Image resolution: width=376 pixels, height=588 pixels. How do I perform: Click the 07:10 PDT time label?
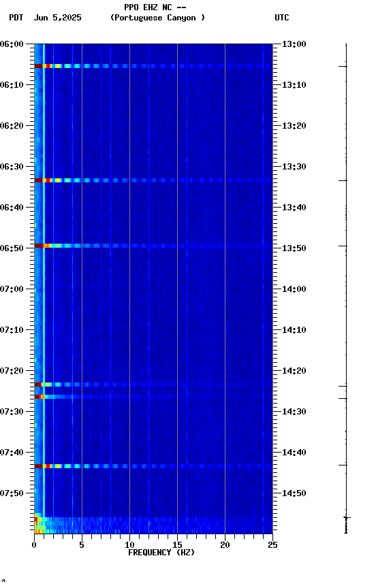pyautogui.click(x=12, y=330)
